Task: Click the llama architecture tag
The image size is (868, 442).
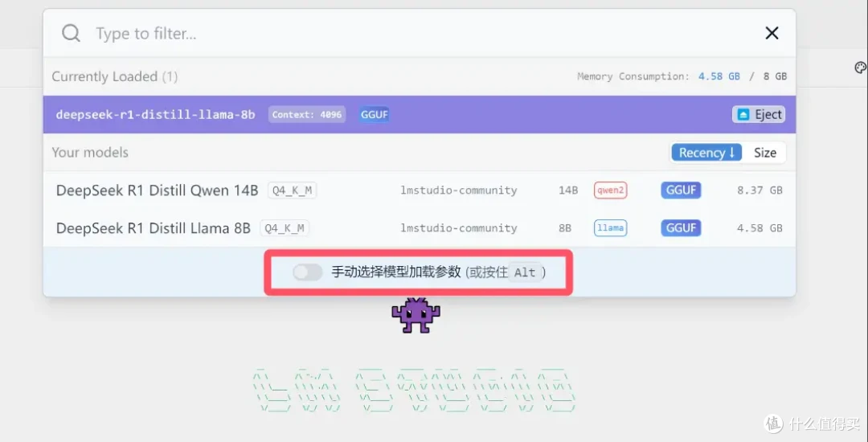Action: click(610, 228)
